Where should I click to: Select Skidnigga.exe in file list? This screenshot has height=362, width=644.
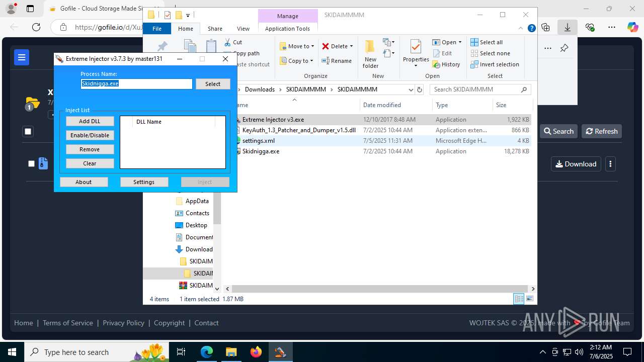[x=383, y=151]
